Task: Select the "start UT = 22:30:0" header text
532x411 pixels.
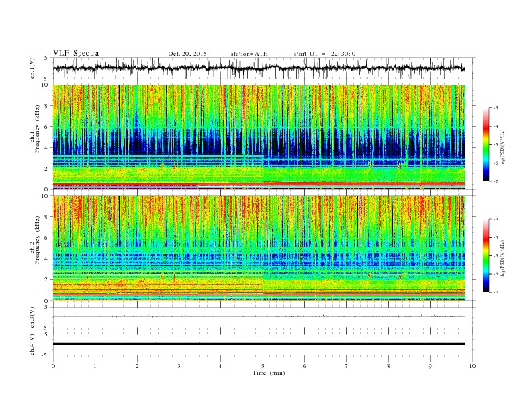Action: 324,54
